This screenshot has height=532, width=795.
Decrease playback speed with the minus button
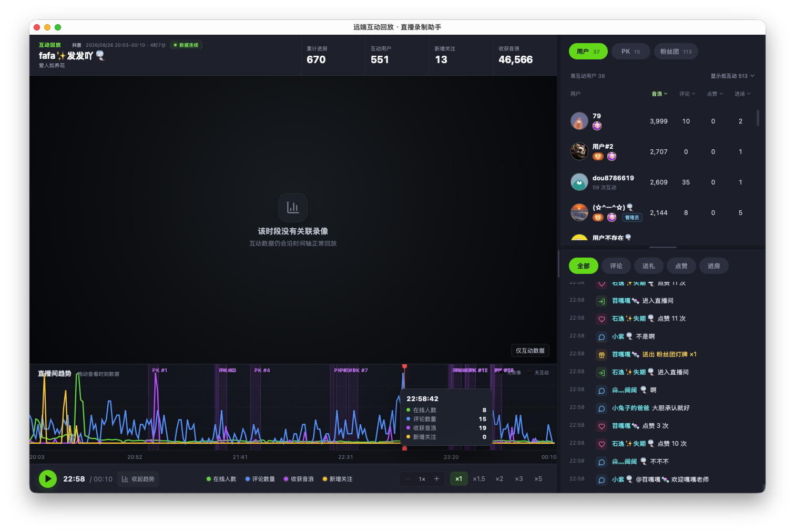407,479
